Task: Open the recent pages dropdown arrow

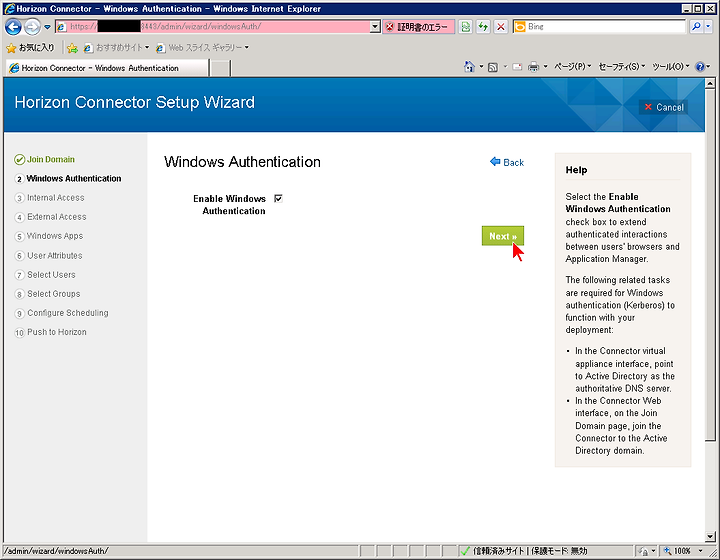Action: coord(47,27)
